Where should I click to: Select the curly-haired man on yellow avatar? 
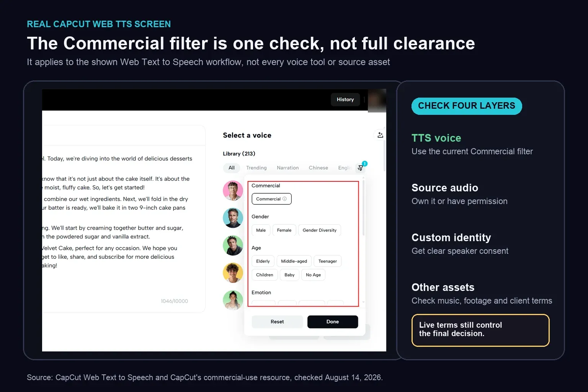point(233,273)
